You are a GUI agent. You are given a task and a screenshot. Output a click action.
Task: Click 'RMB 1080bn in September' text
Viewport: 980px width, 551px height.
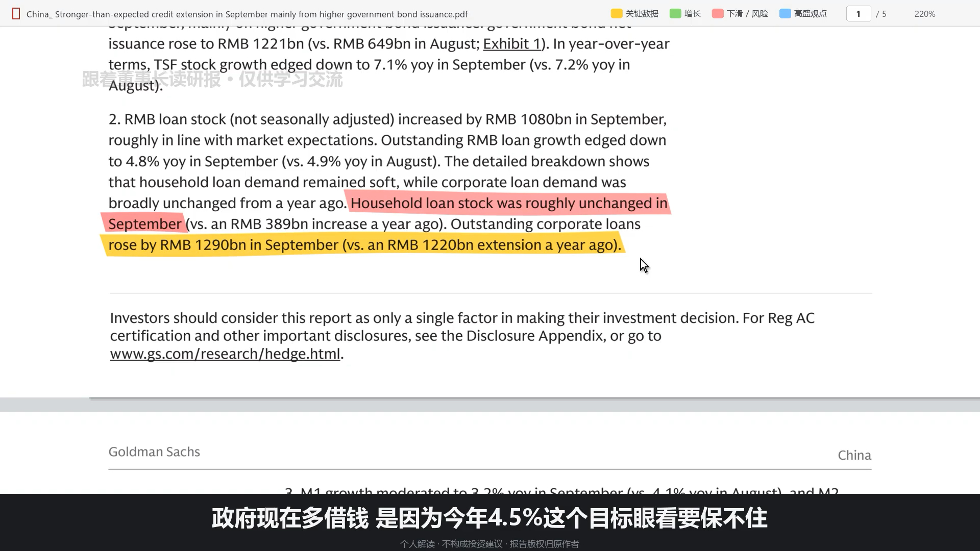574,119
